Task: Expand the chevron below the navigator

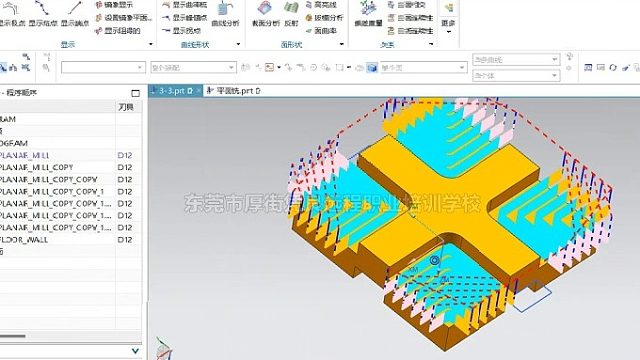Action: pos(136,351)
